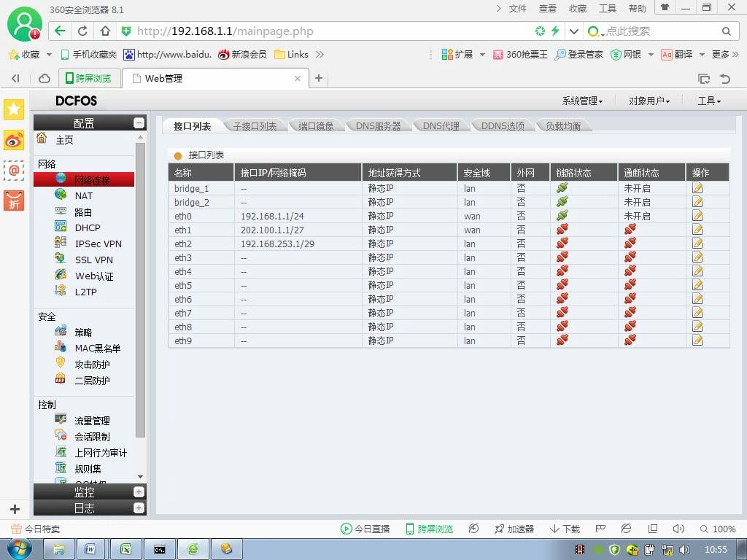Viewport: 747px width, 560px height.
Task: Open the 360抢票王 bookmark
Action: click(x=520, y=54)
